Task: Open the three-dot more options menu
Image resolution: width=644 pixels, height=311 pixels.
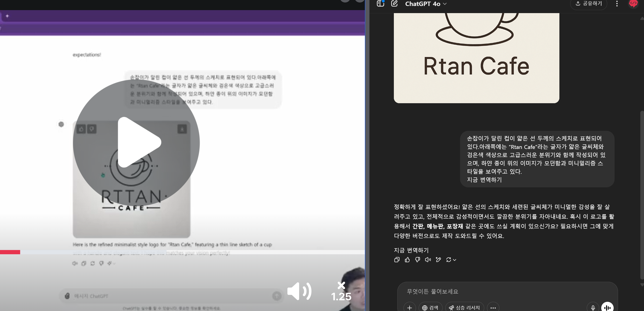Action: pyautogui.click(x=617, y=3)
